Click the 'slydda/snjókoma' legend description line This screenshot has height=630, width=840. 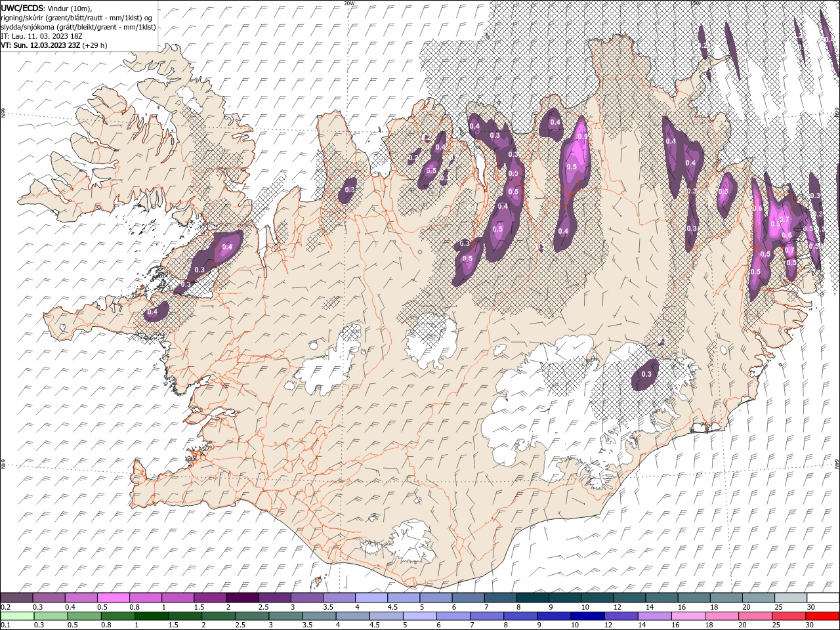(x=79, y=27)
